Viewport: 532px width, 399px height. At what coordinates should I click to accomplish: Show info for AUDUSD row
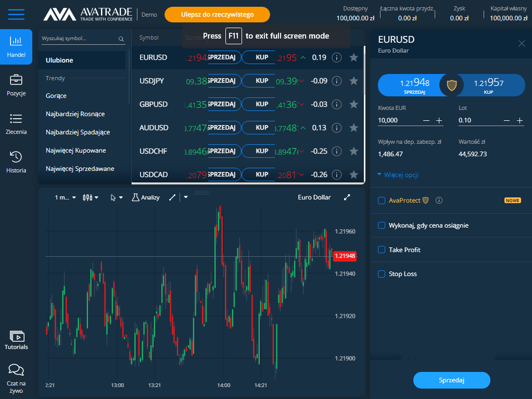click(336, 128)
